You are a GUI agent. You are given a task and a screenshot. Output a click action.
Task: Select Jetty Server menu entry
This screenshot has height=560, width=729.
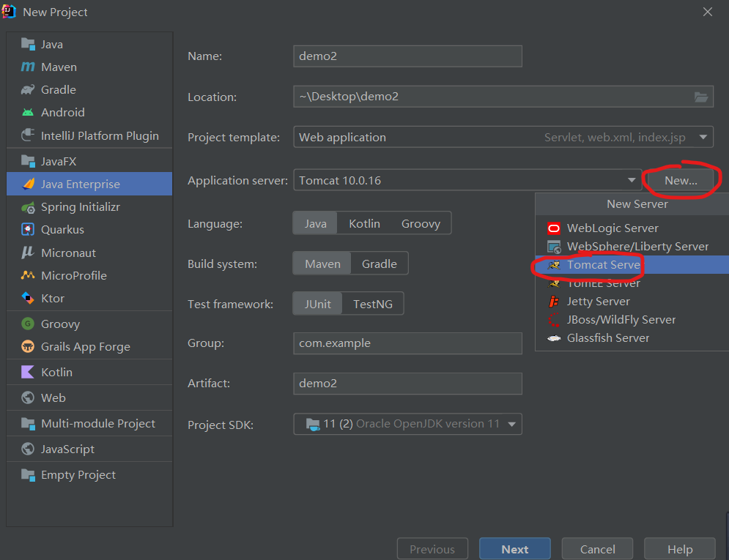pyautogui.click(x=632, y=302)
